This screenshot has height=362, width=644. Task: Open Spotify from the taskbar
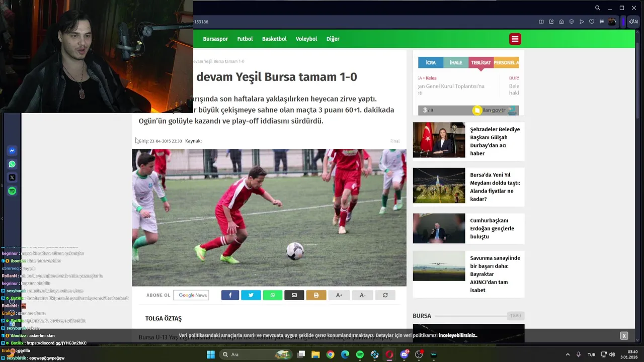[360, 354]
